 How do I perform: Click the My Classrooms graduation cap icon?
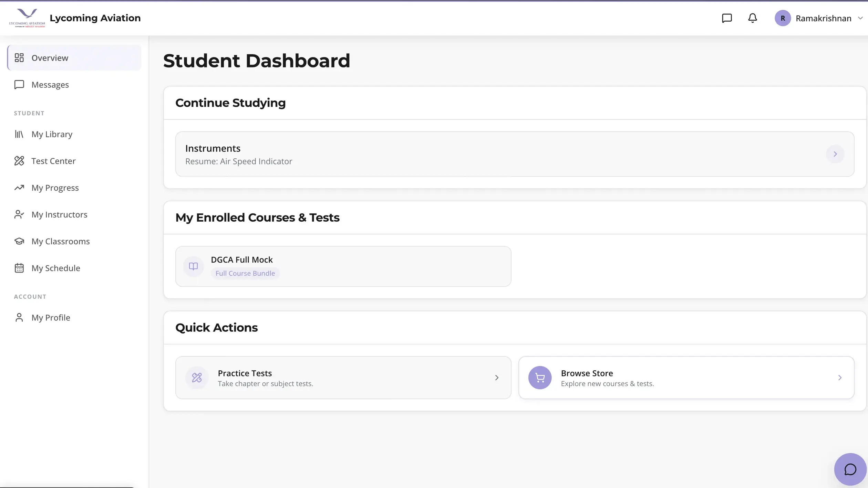coord(19,241)
